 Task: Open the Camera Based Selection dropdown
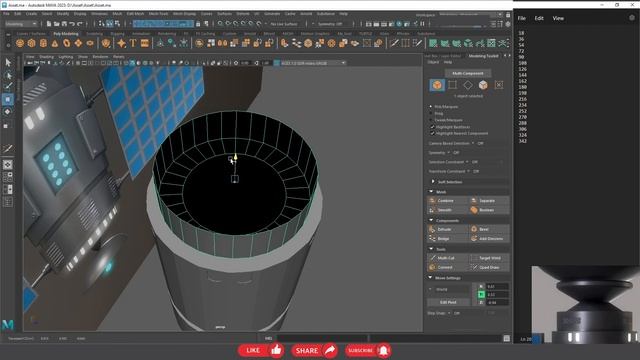(473, 143)
